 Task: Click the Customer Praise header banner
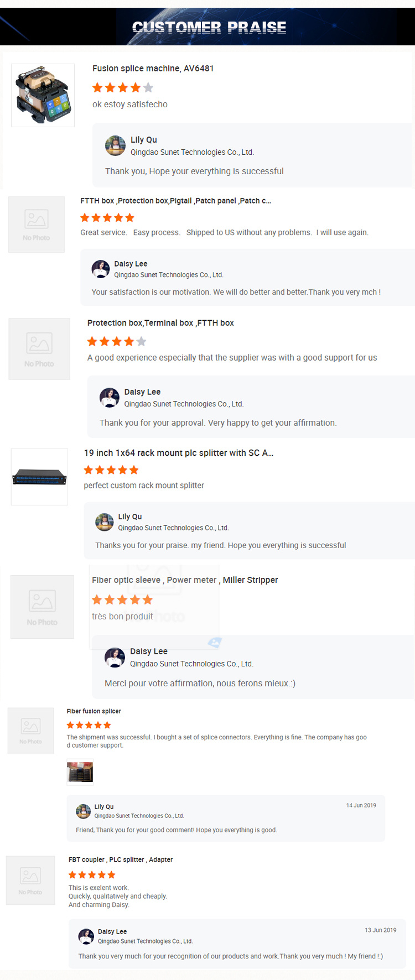point(209,27)
